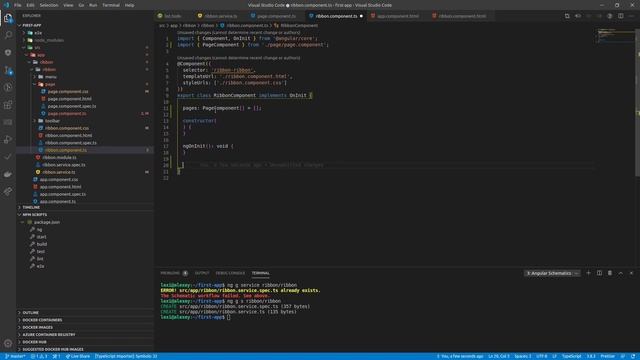Screen dimensions: 640x360
Task: Switch to page.component.ts editor tab
Action: click(x=276, y=16)
